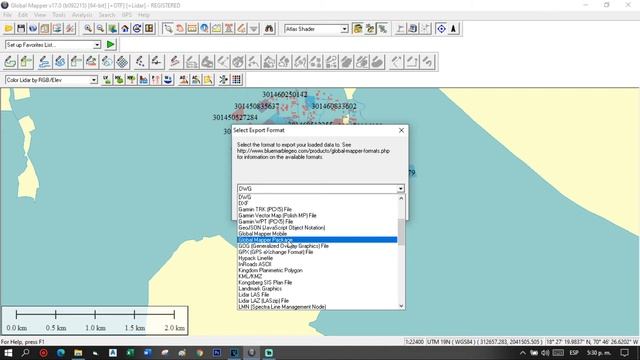Screen dimensions: 640x360
Task: Open the Atlas Shader dropdown
Action: pos(344,29)
